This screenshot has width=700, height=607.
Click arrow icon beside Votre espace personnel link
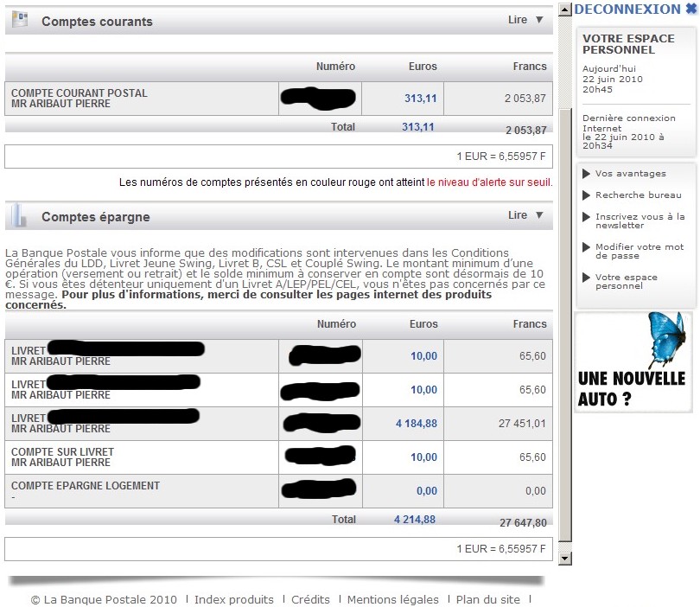[587, 278]
